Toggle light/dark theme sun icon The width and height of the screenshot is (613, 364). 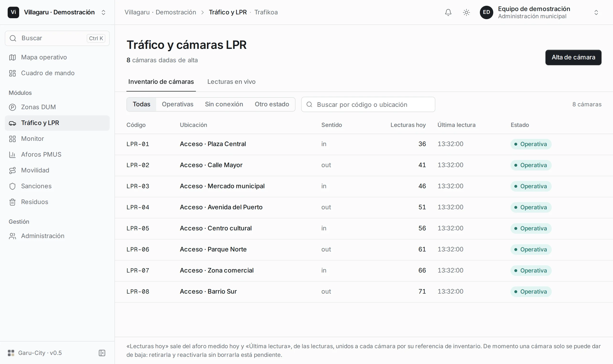tap(466, 12)
